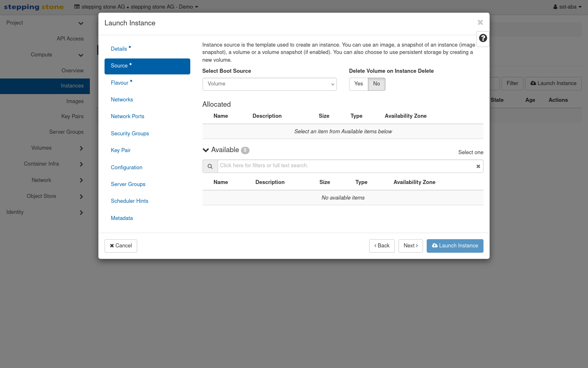The height and width of the screenshot is (368, 588).
Task: Click the Filter button in background page
Action: 512,83
